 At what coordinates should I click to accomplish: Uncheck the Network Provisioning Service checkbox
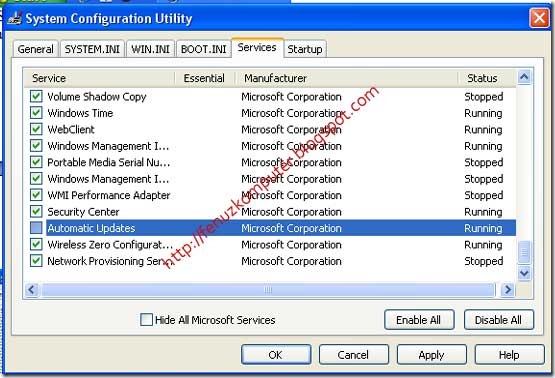[x=36, y=261]
